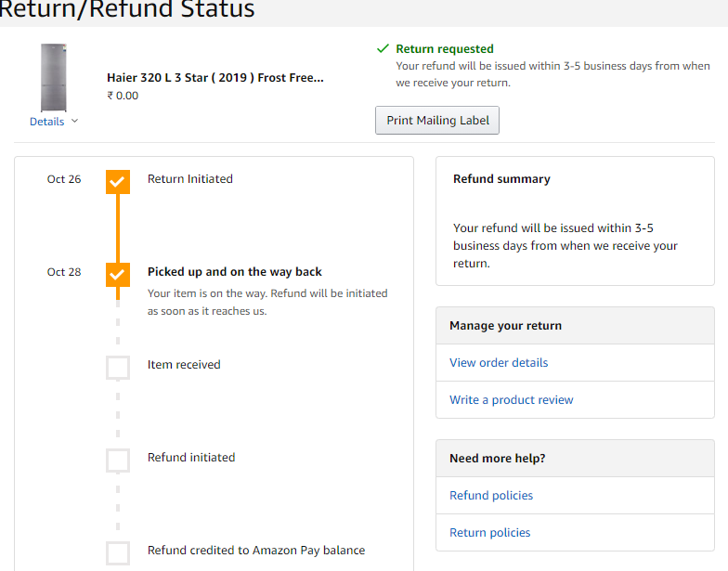Click the Print Mailing Label button

coord(436,121)
